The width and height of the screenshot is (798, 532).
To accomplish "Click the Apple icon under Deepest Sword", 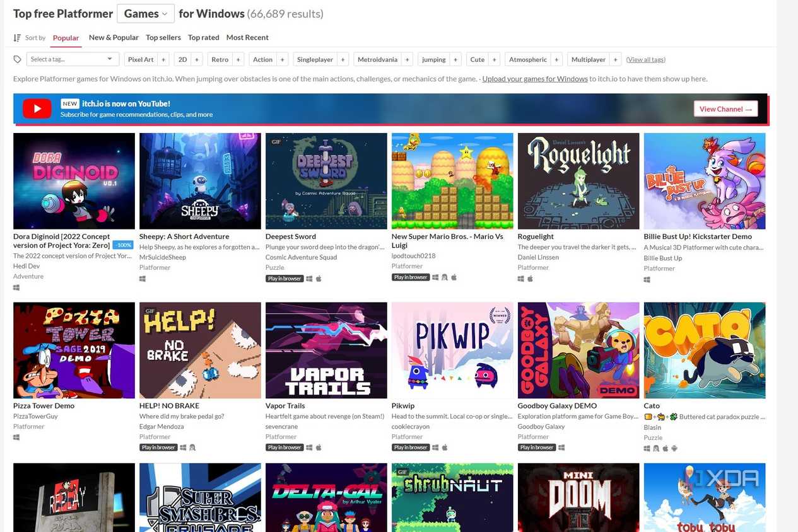I will [319, 278].
